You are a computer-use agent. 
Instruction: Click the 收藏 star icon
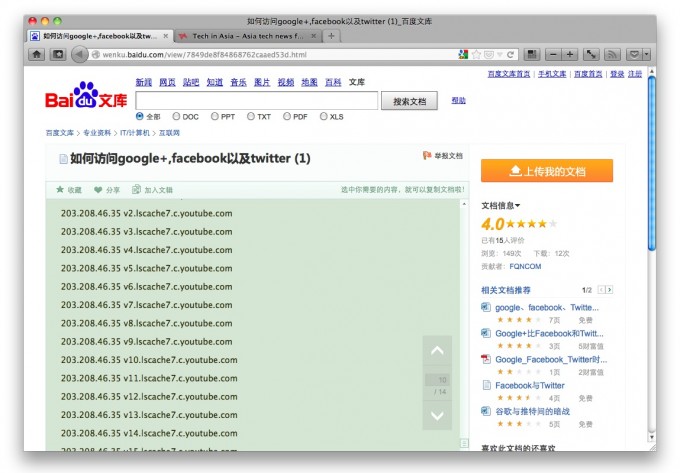pyautogui.click(x=60, y=189)
